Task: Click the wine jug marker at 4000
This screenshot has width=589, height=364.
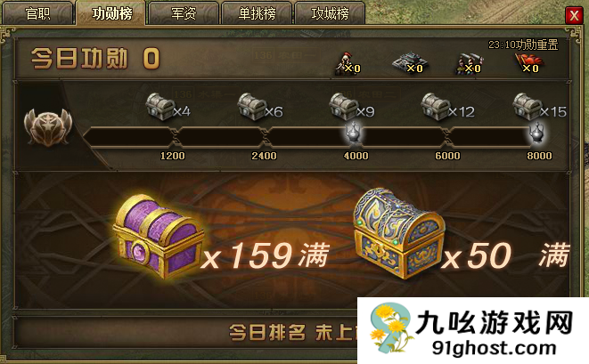Action: [x=353, y=133]
